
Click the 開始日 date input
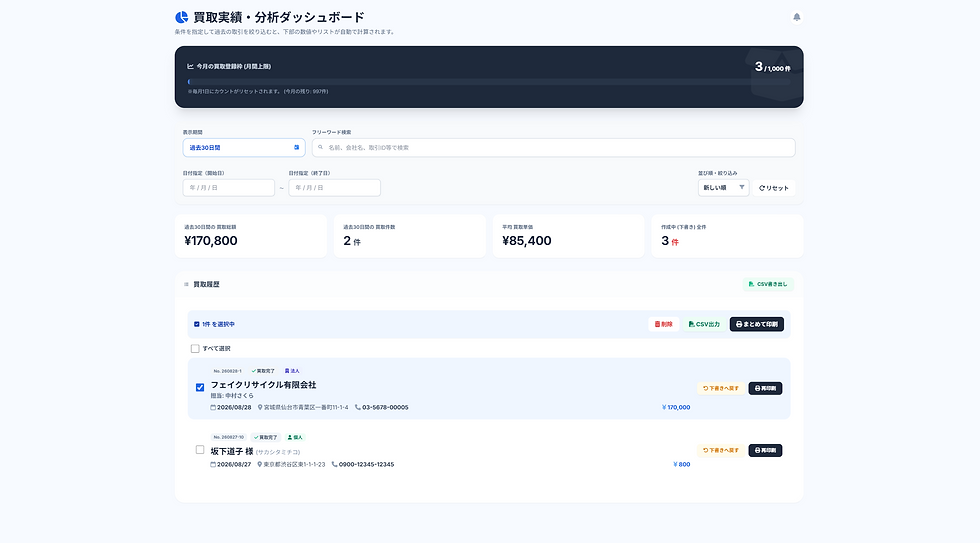[228, 187]
